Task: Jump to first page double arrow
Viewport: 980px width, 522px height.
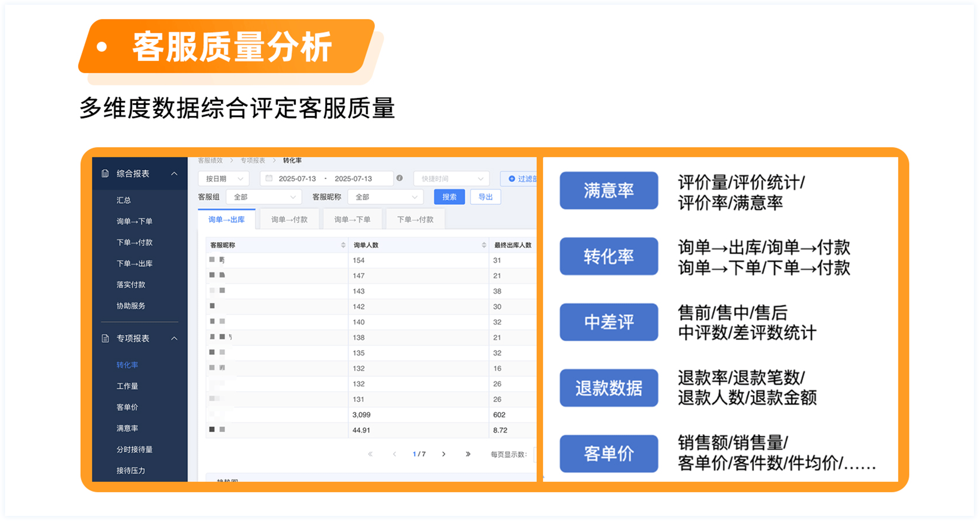Action: pos(370,454)
